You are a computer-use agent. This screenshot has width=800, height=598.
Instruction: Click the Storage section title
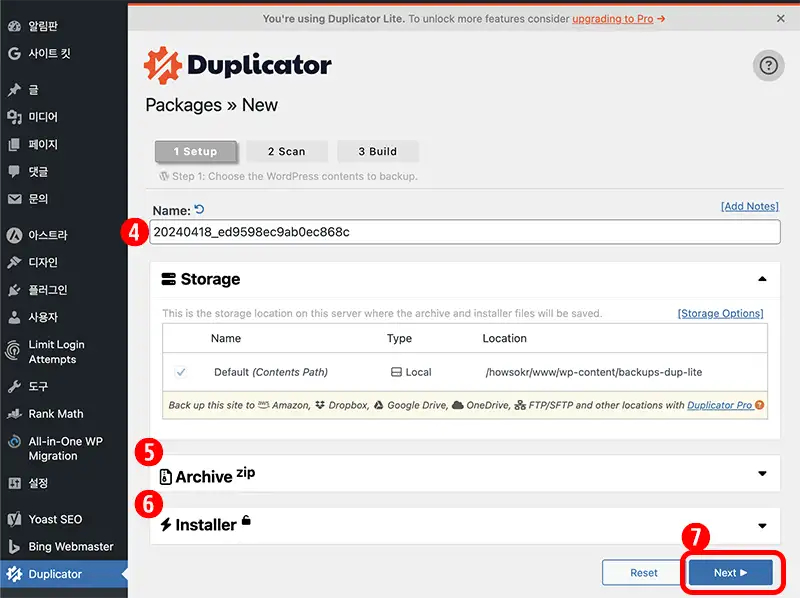[x=210, y=279]
